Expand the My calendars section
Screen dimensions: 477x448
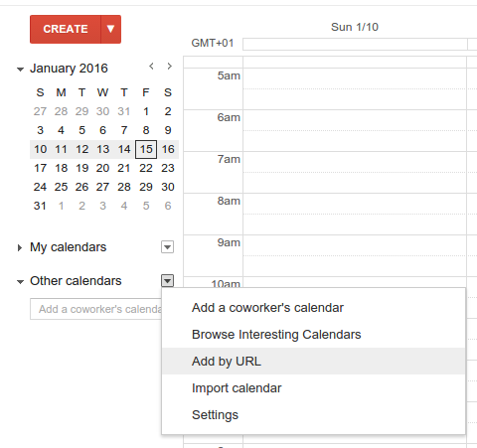tap(20, 247)
